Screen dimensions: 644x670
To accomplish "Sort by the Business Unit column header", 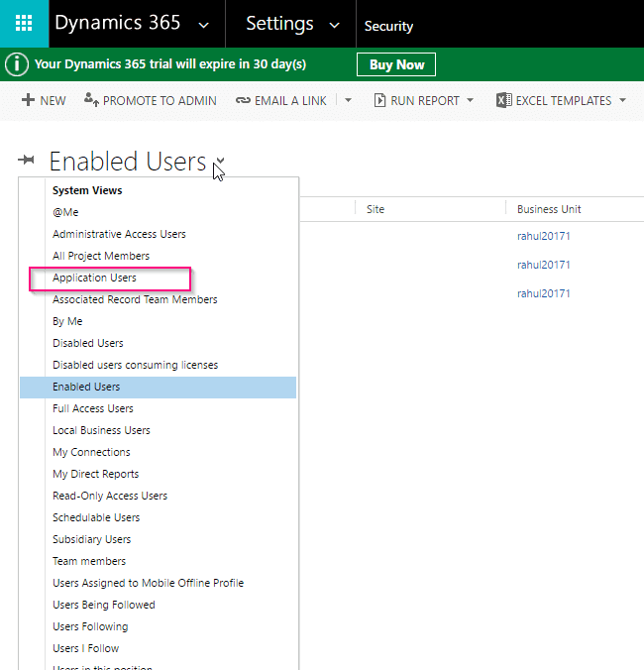I will (549, 209).
